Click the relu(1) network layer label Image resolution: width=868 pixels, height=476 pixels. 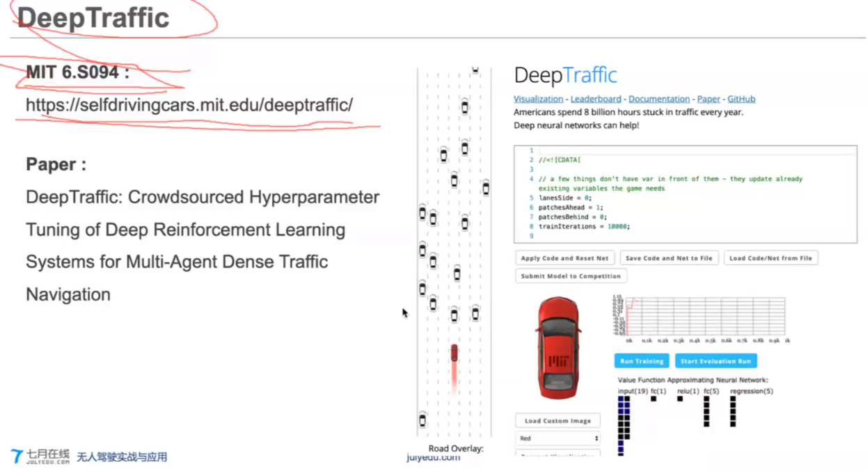coord(688,391)
